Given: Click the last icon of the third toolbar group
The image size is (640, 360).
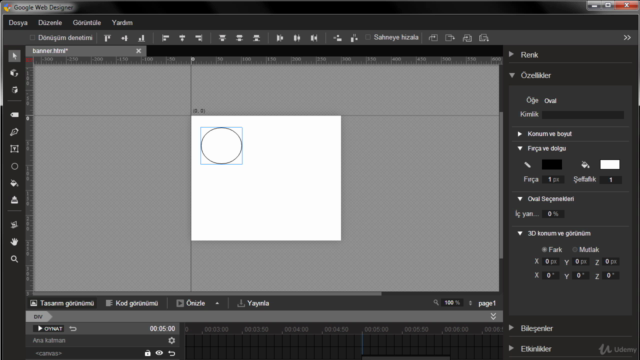Looking at the screenshot, I should [x=256, y=38].
